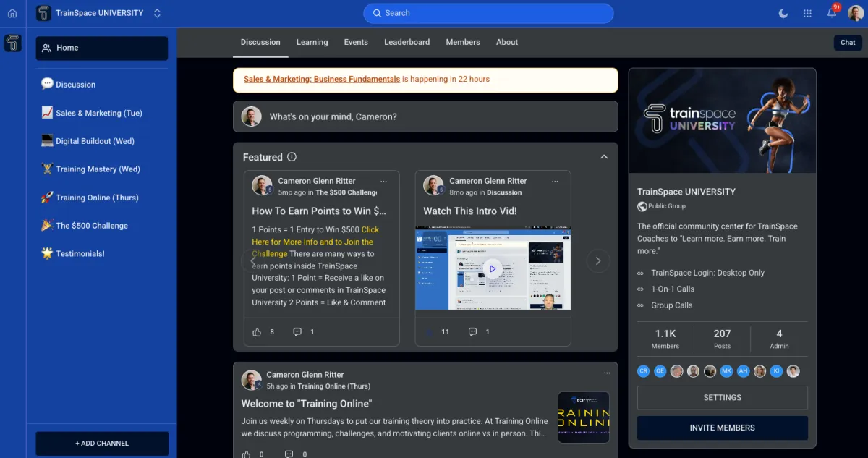Go to previous featured post arrow
This screenshot has height=458, width=868.
[x=252, y=261]
